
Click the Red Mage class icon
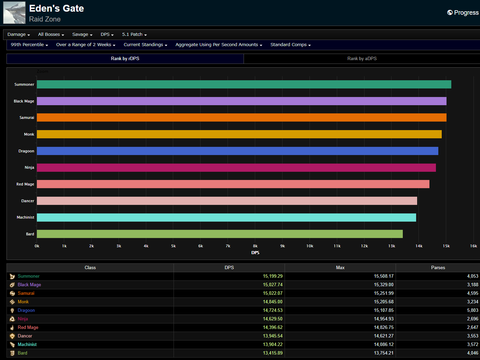[12, 328]
